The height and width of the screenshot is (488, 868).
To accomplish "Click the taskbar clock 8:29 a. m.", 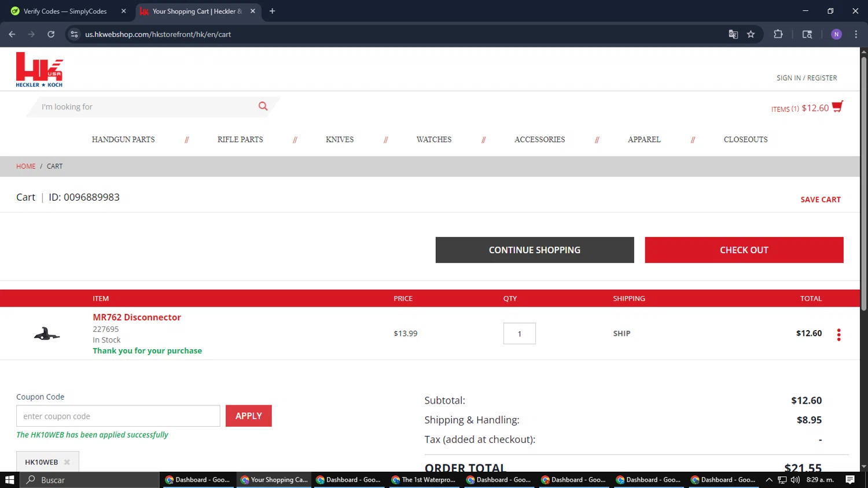I will pos(820,480).
